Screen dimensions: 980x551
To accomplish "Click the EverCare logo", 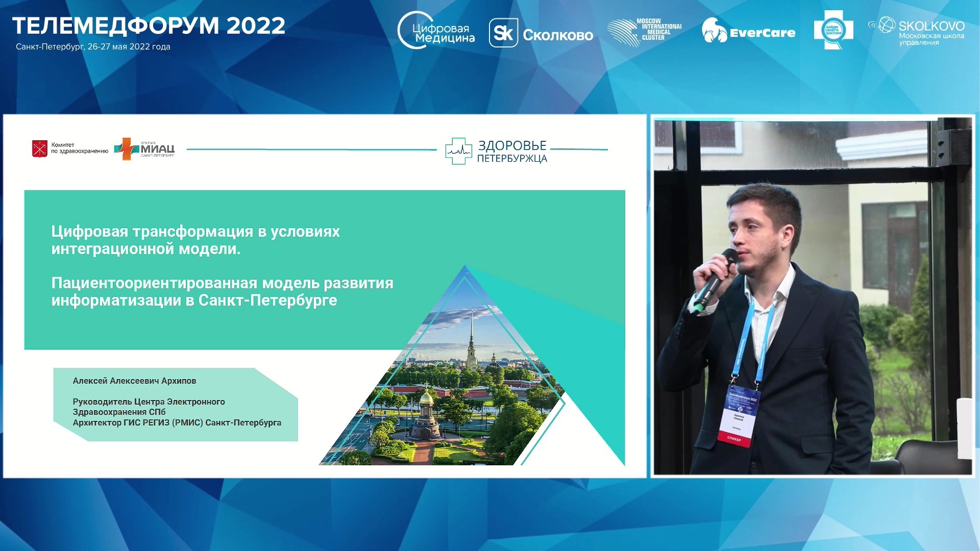I will 748,32.
